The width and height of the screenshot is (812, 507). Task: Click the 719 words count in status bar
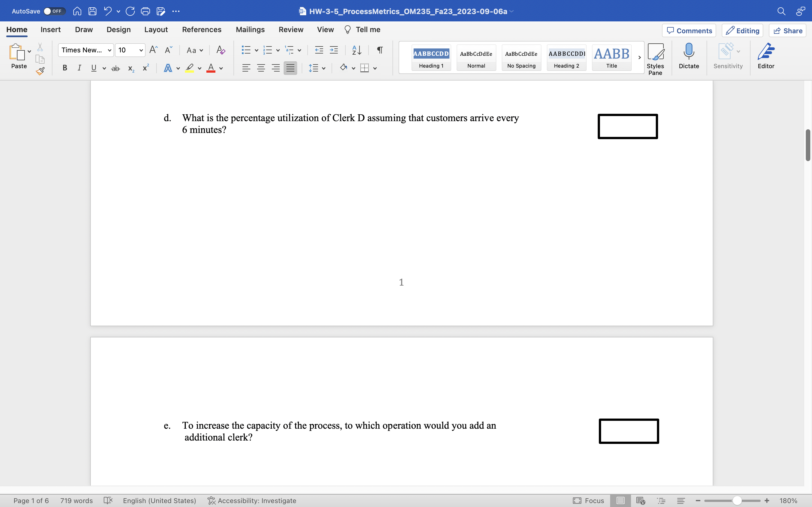[76, 501]
